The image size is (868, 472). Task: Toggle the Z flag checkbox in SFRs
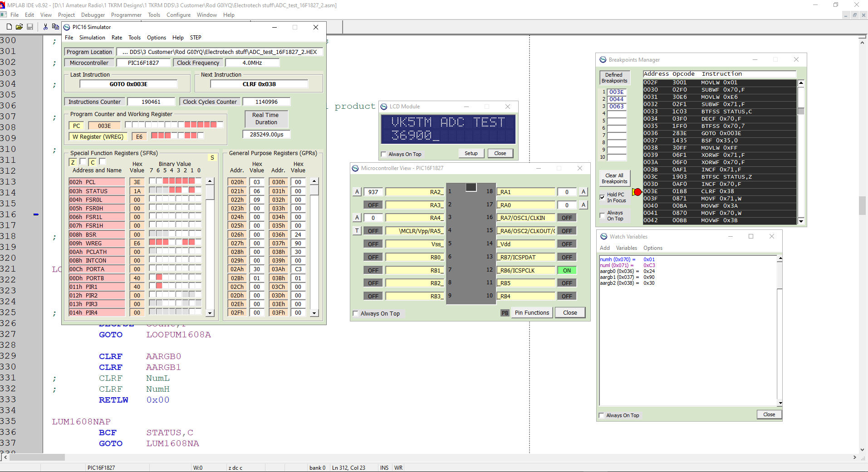[83, 161]
